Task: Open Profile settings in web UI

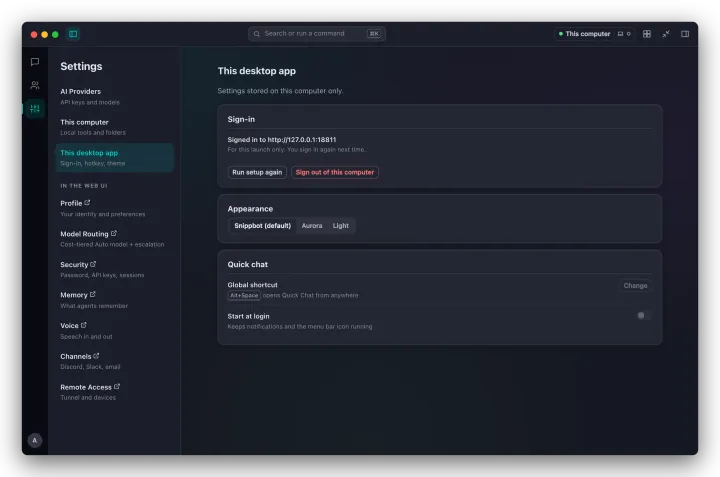Action: (x=114, y=208)
